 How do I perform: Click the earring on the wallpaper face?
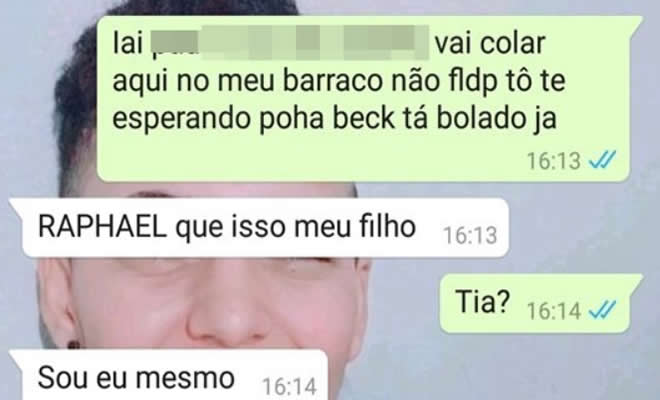(74, 345)
